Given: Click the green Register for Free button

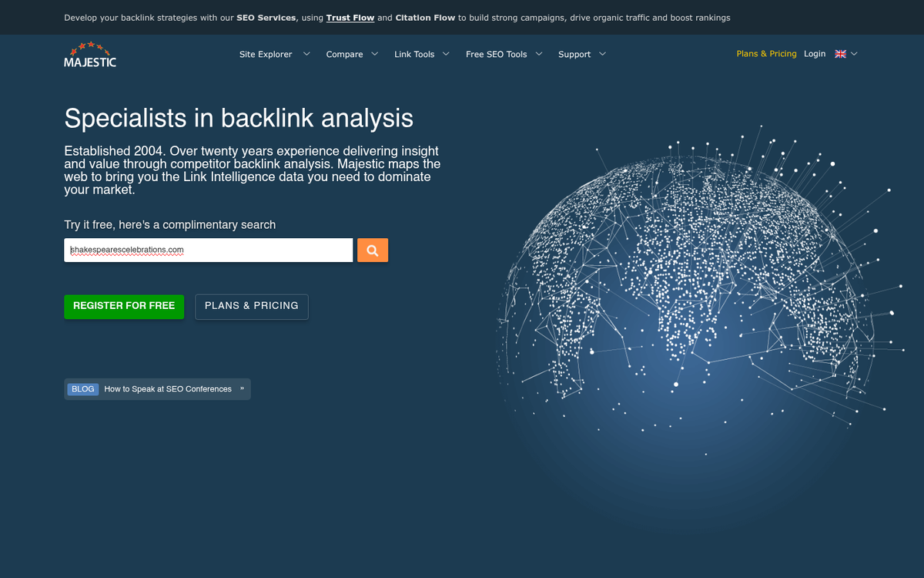Looking at the screenshot, I should pyautogui.click(x=124, y=306).
